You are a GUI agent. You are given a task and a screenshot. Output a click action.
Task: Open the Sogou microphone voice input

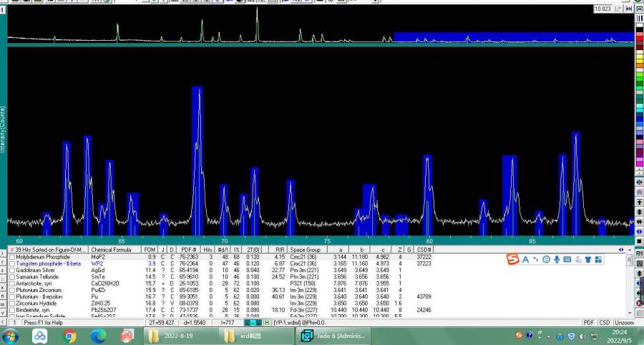[557, 258]
